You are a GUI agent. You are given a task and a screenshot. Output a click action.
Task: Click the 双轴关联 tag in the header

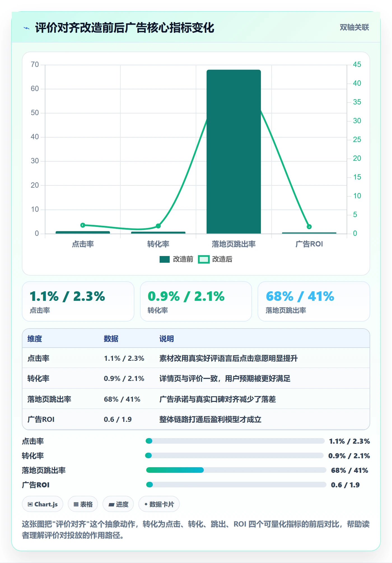[354, 27]
